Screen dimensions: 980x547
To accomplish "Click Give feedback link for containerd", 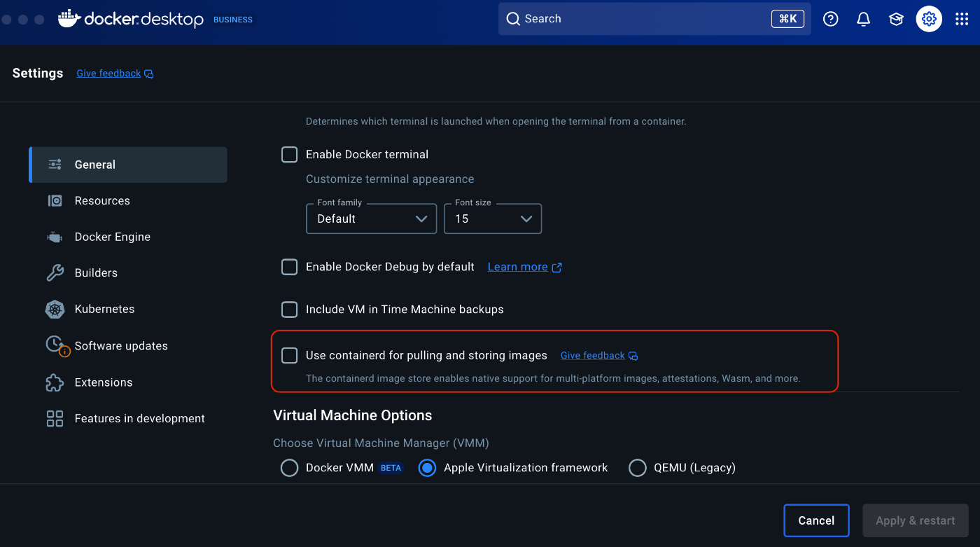I will tap(592, 356).
